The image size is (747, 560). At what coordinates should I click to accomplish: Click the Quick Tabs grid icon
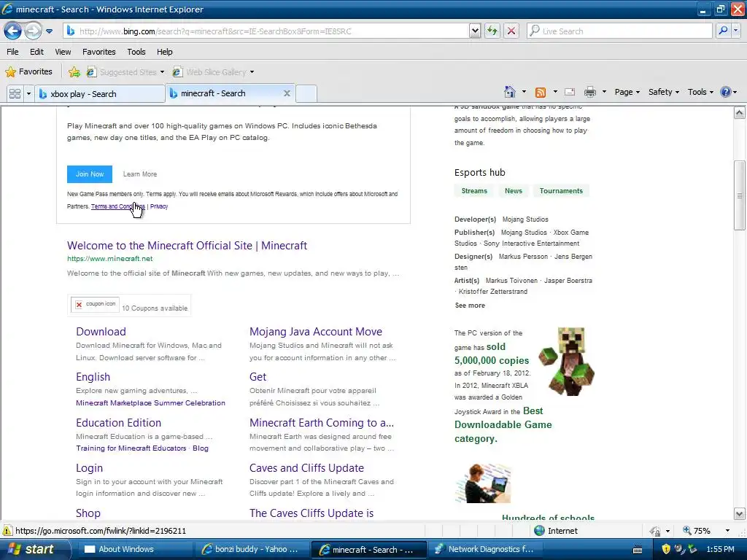pyautogui.click(x=15, y=93)
